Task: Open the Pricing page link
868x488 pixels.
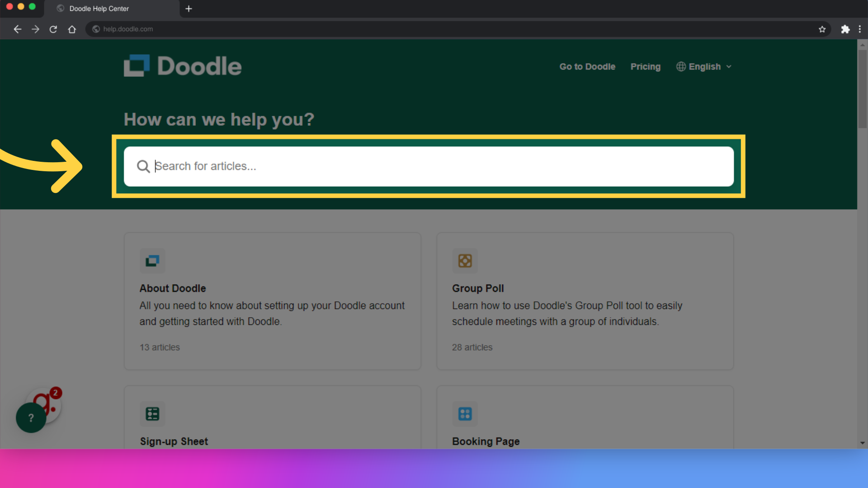Action: [x=646, y=66]
